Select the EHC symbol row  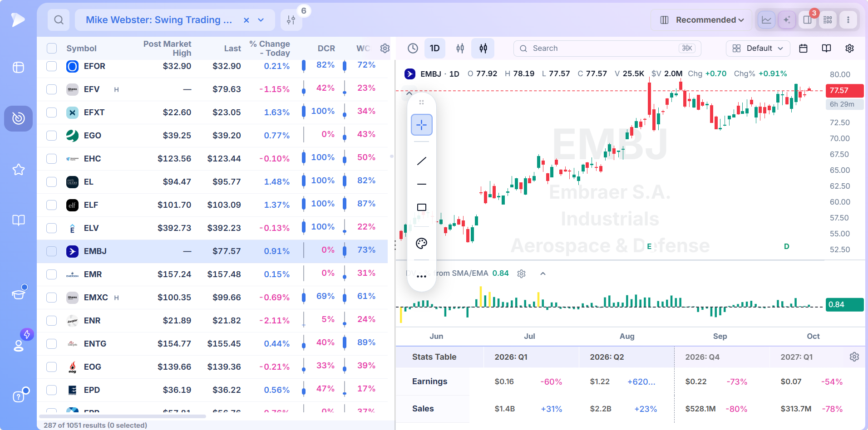point(212,159)
